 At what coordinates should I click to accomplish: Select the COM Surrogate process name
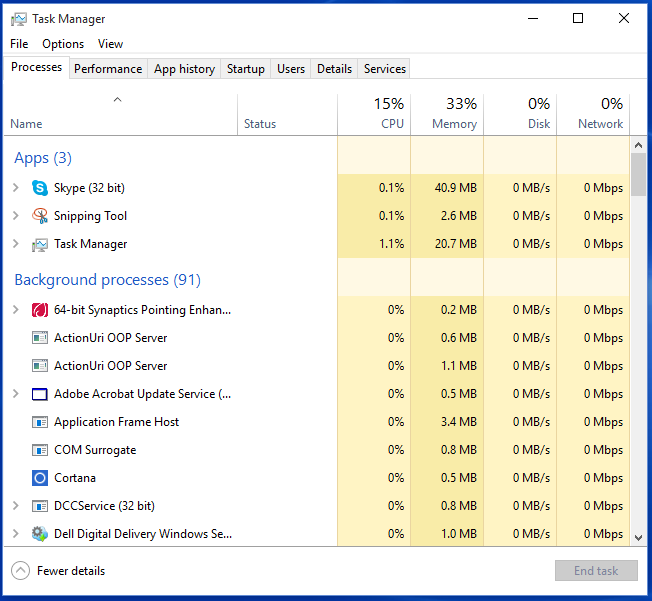(95, 450)
